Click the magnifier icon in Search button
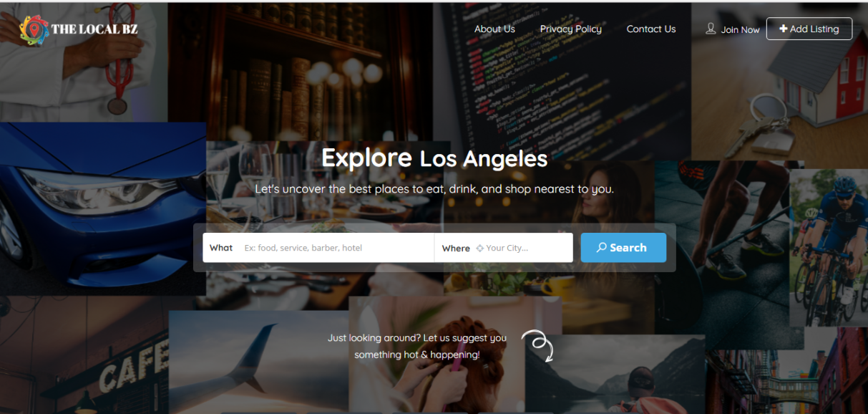This screenshot has width=868, height=414. [x=602, y=248]
